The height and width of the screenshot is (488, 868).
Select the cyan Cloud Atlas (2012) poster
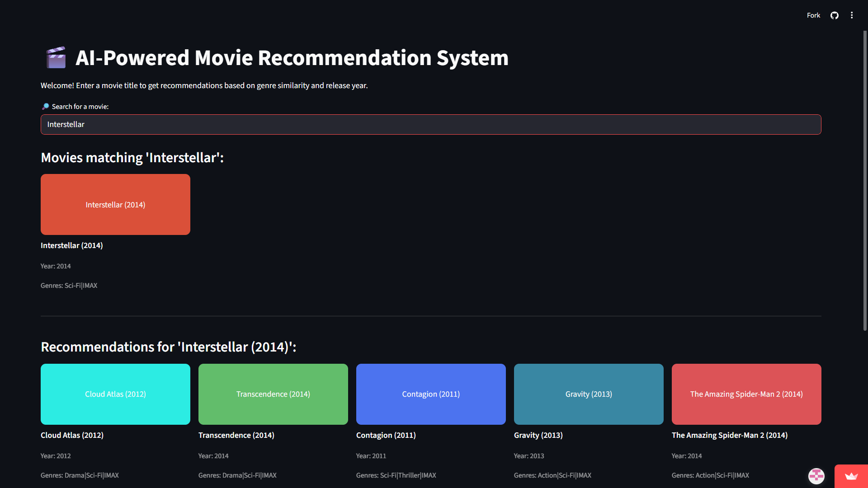click(x=115, y=394)
